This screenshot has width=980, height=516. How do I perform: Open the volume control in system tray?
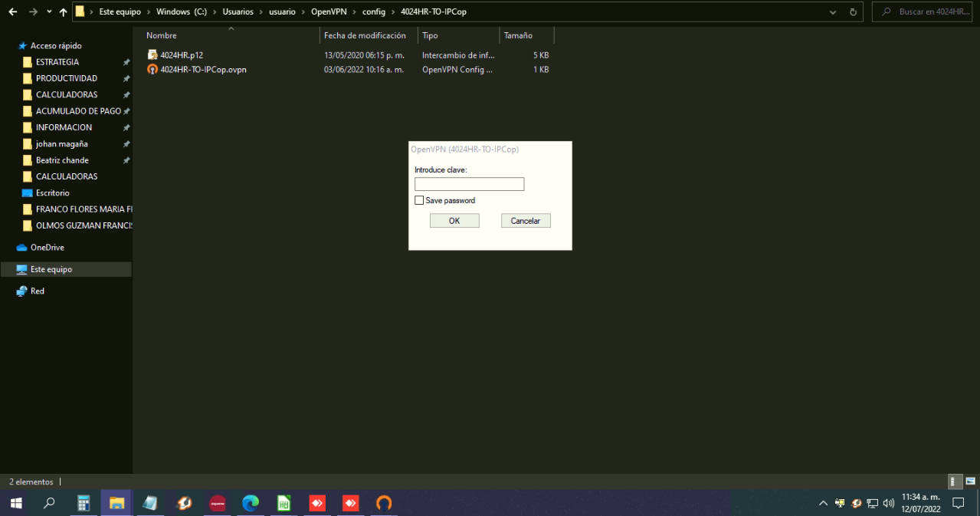(889, 504)
